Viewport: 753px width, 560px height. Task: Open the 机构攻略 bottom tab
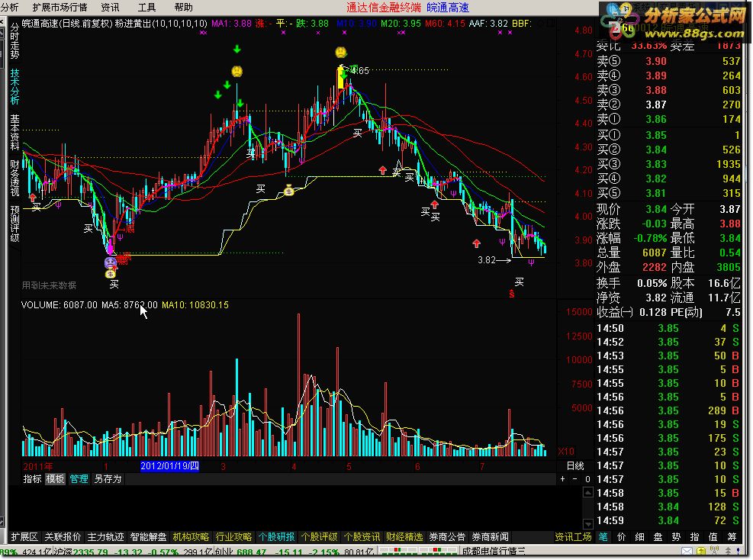[x=191, y=537]
